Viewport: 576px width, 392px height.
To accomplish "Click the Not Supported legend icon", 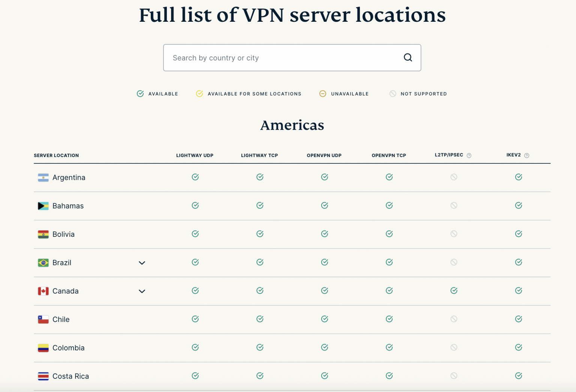I will coord(393,94).
